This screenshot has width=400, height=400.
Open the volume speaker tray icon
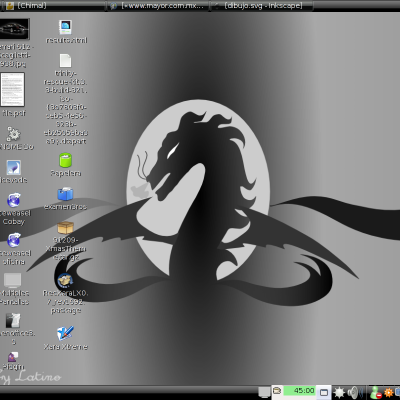[x=354, y=392]
